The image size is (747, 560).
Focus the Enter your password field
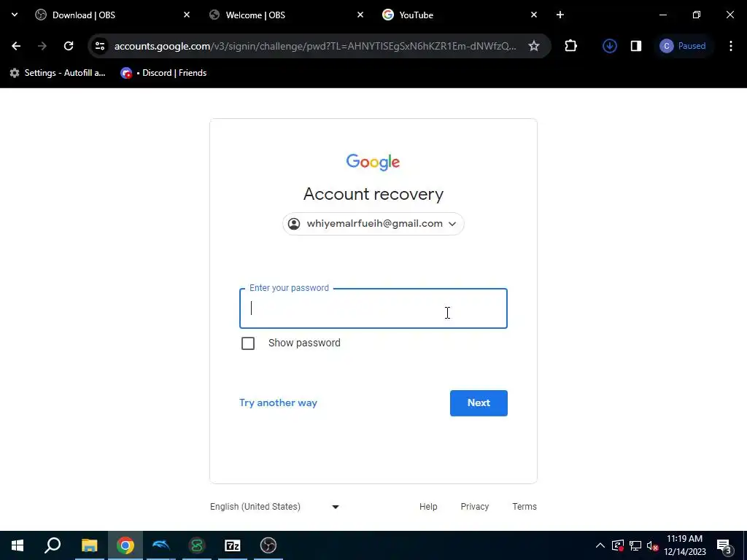(373, 308)
